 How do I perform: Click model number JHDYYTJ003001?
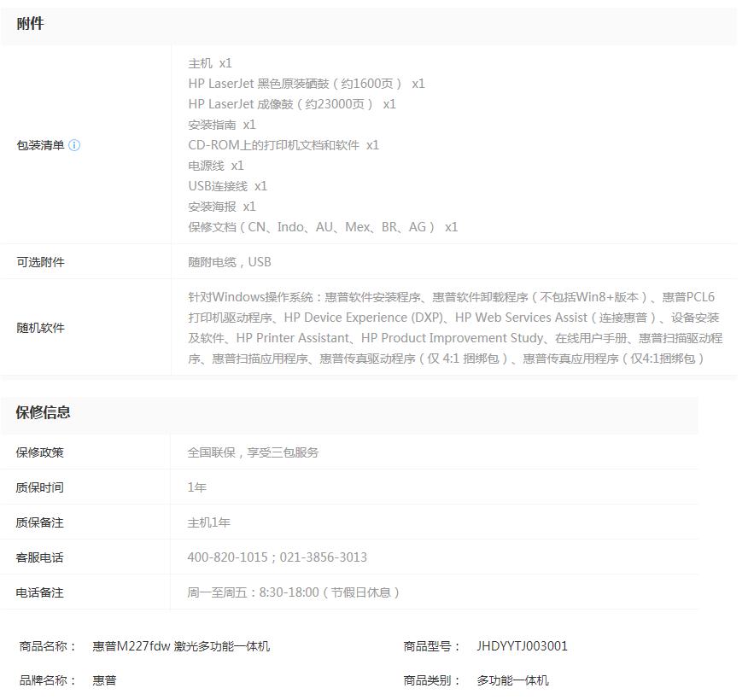point(522,646)
